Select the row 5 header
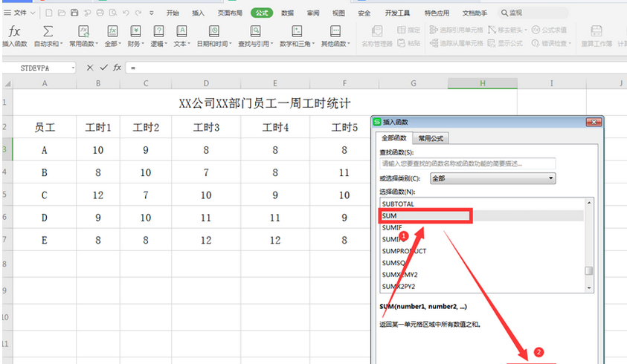This screenshot has width=627, height=364. (x=7, y=195)
